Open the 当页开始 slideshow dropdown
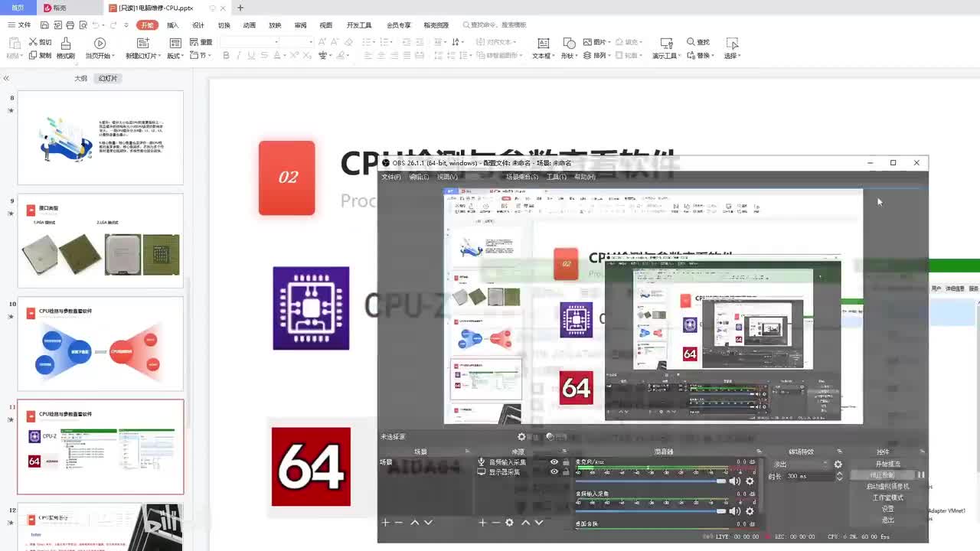 tap(100, 56)
